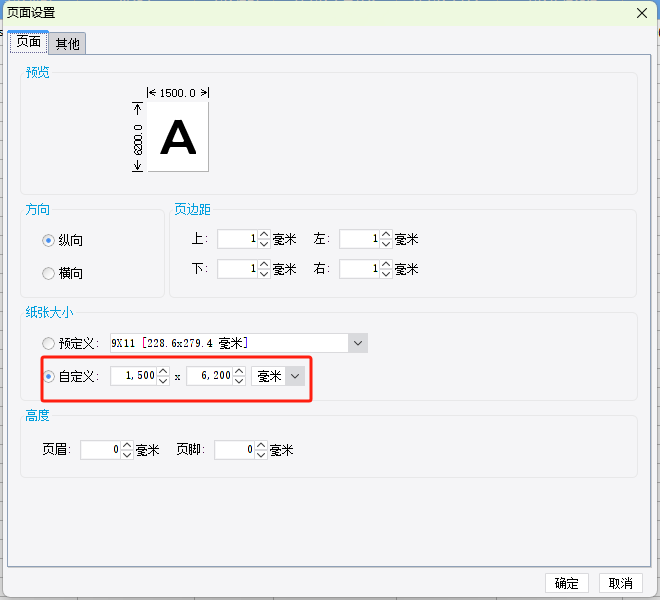The height and width of the screenshot is (600, 660).
Task: Decrease the 页眉 header height value
Action: [127, 455]
